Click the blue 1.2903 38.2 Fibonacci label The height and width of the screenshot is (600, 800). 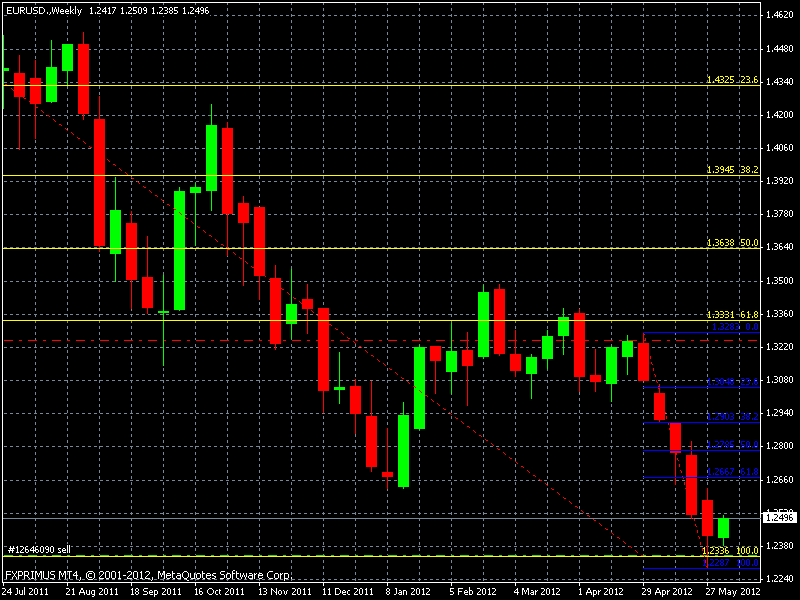coord(733,416)
